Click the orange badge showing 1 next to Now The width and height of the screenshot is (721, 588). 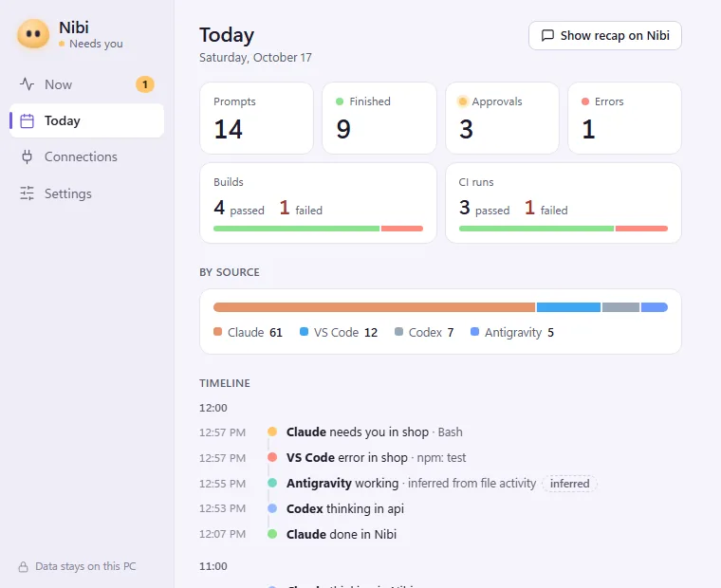(145, 84)
